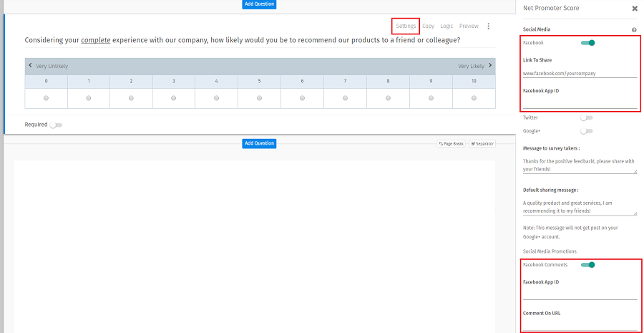
Task: Toggle the Required switch for the question
Action: [x=56, y=125]
